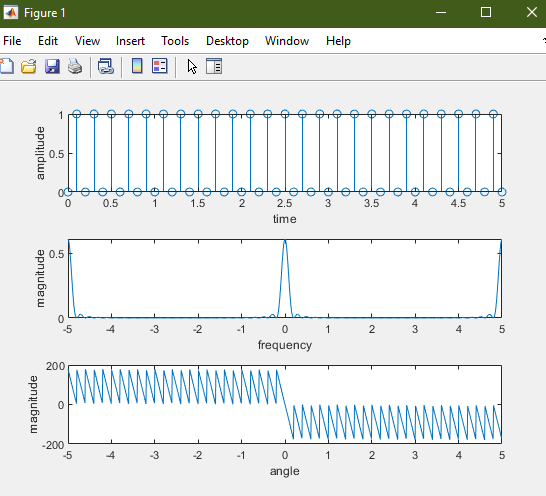This screenshot has width=546, height=496.
Task: Click the 'amplitude' y-axis label
Action: (40, 153)
